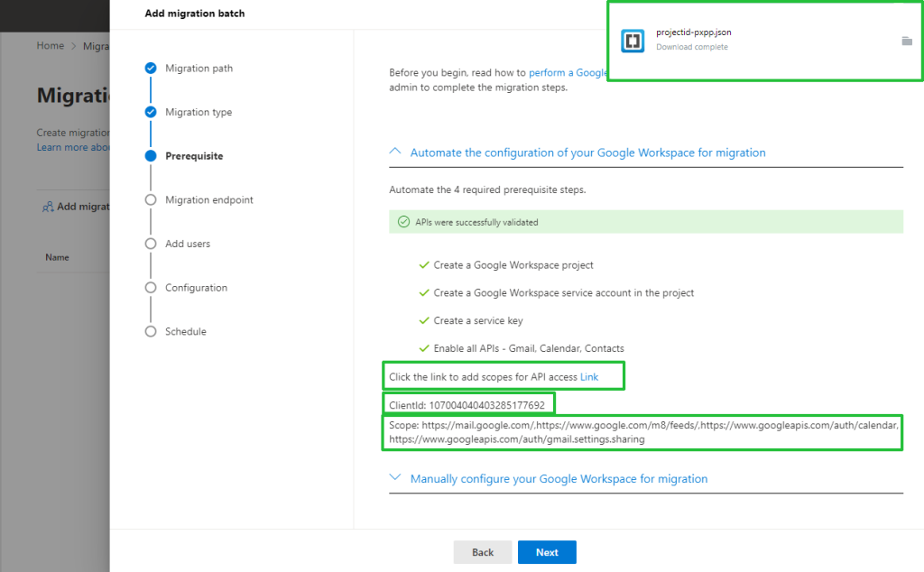
Task: Click the green checkmark on Migration path step
Action: (x=150, y=68)
